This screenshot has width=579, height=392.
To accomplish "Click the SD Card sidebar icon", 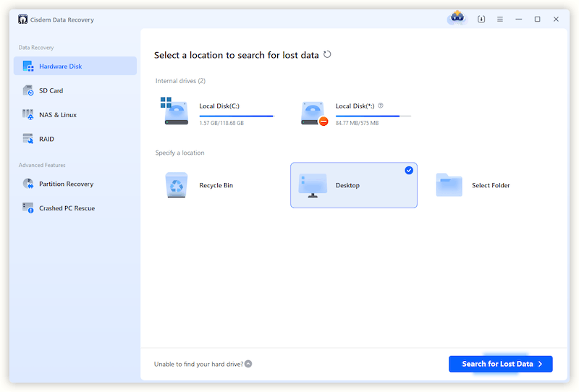I will (x=28, y=90).
